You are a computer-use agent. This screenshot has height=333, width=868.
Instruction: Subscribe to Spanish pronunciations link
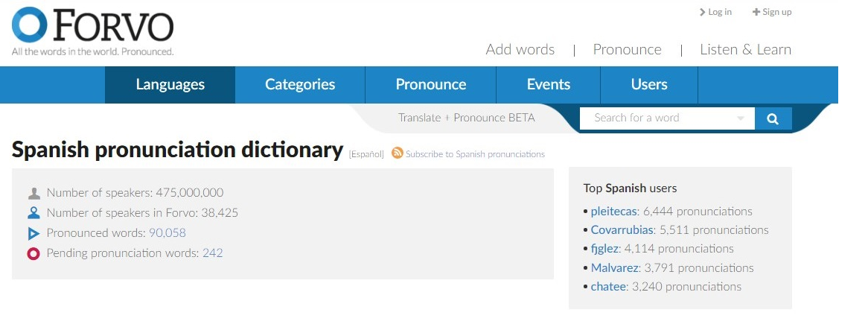[x=475, y=154]
